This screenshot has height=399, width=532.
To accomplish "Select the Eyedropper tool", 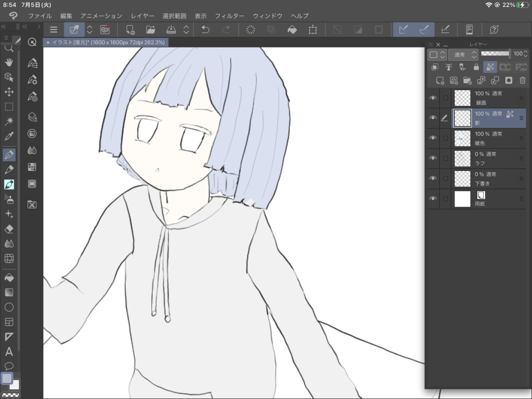I will pos(9,136).
